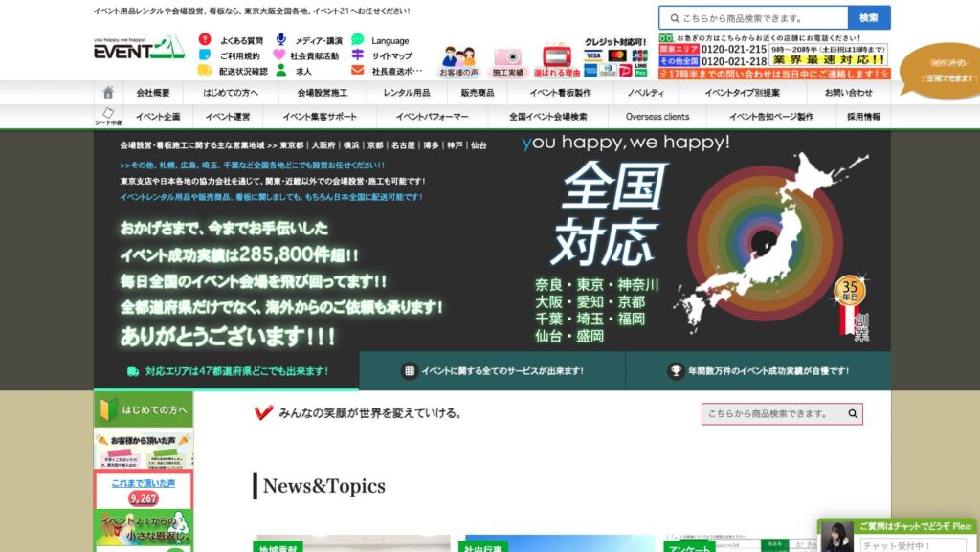Open よくある質問 via red question icon
Image resolution: width=980 pixels, height=552 pixels.
[205, 40]
